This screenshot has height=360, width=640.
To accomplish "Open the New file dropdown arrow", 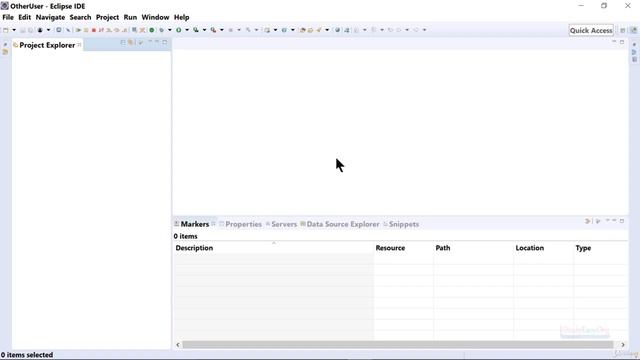I will (14, 30).
